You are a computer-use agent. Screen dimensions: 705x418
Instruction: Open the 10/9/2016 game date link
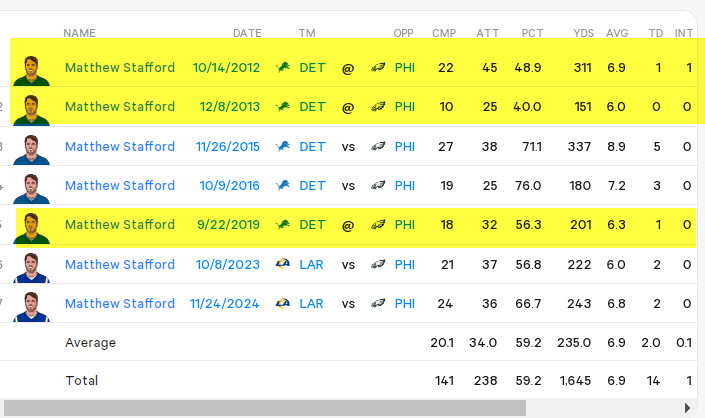229,186
